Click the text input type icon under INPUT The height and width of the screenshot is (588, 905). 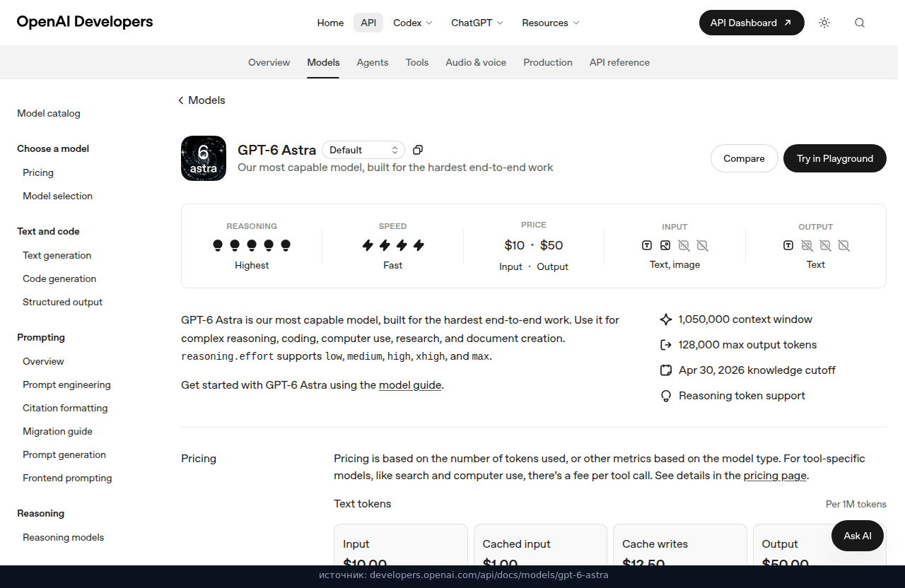(x=647, y=245)
